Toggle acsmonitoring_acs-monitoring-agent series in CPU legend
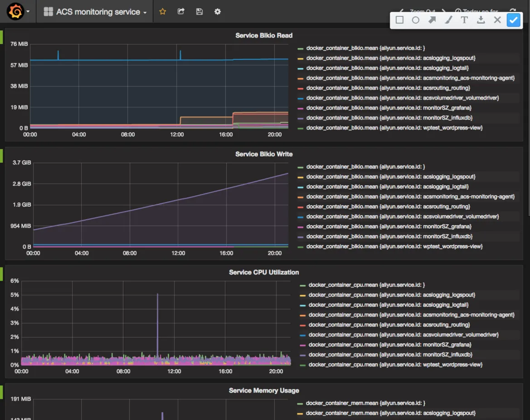Image resolution: width=530 pixels, height=420 pixels. point(411,315)
